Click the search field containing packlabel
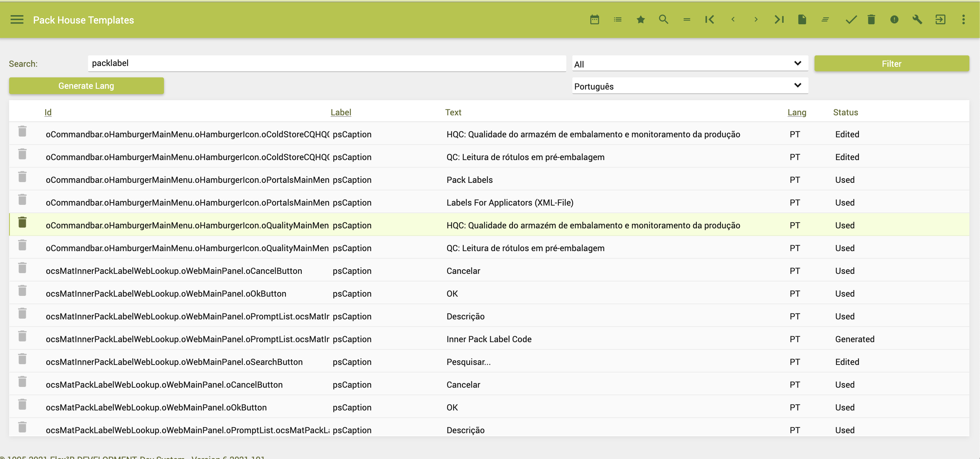 coord(327,63)
